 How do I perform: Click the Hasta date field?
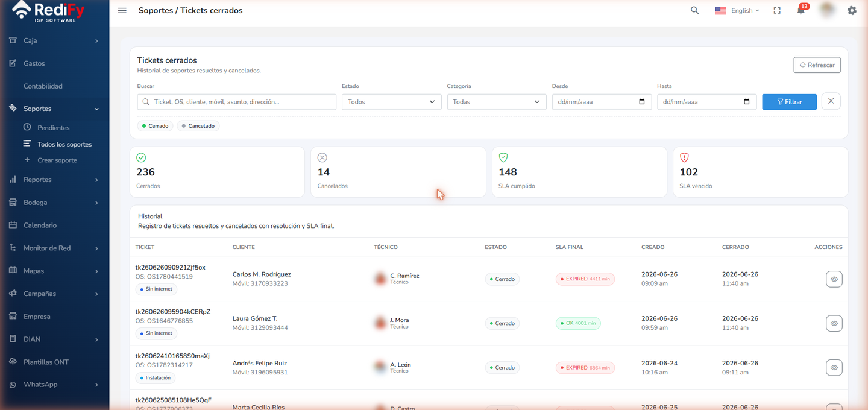pos(706,102)
